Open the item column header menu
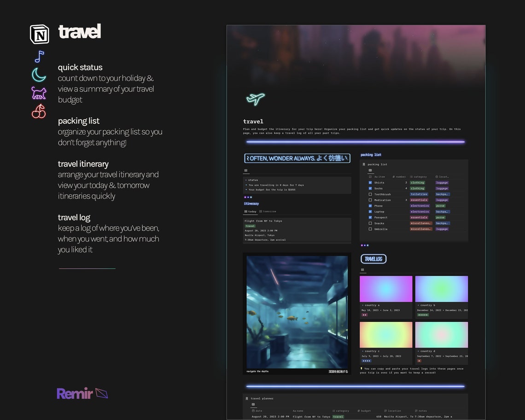The width and height of the screenshot is (525, 420). pos(379,177)
